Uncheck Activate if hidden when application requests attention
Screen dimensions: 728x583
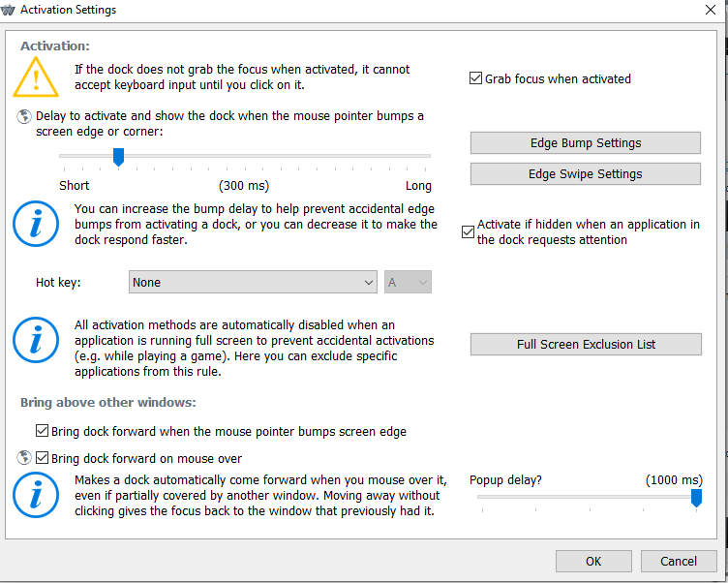point(469,231)
